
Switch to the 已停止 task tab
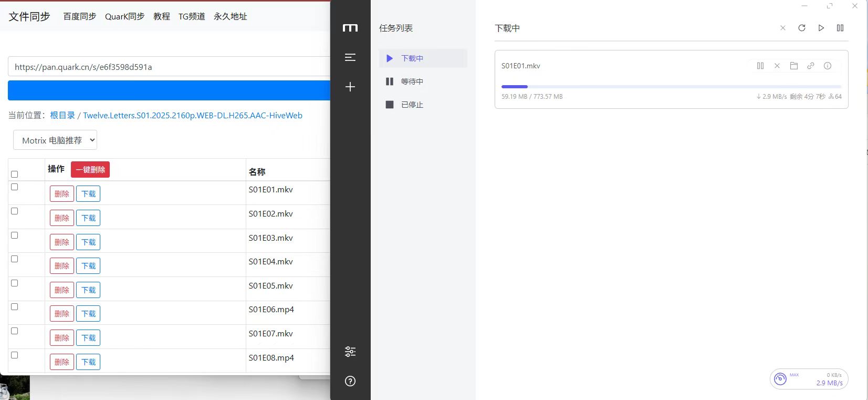coord(412,105)
